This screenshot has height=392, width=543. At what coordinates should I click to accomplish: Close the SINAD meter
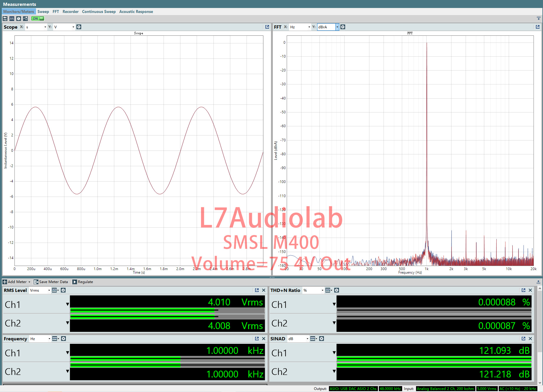(530, 339)
